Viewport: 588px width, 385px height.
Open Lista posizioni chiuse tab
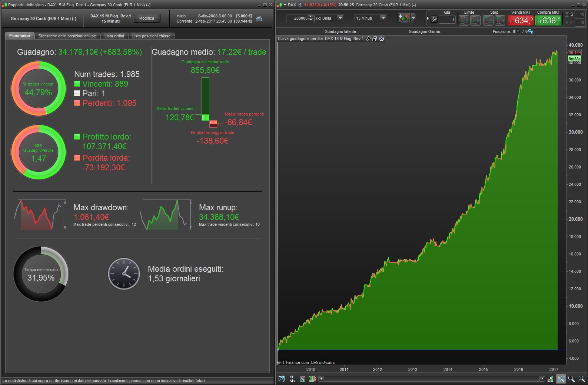tap(151, 36)
